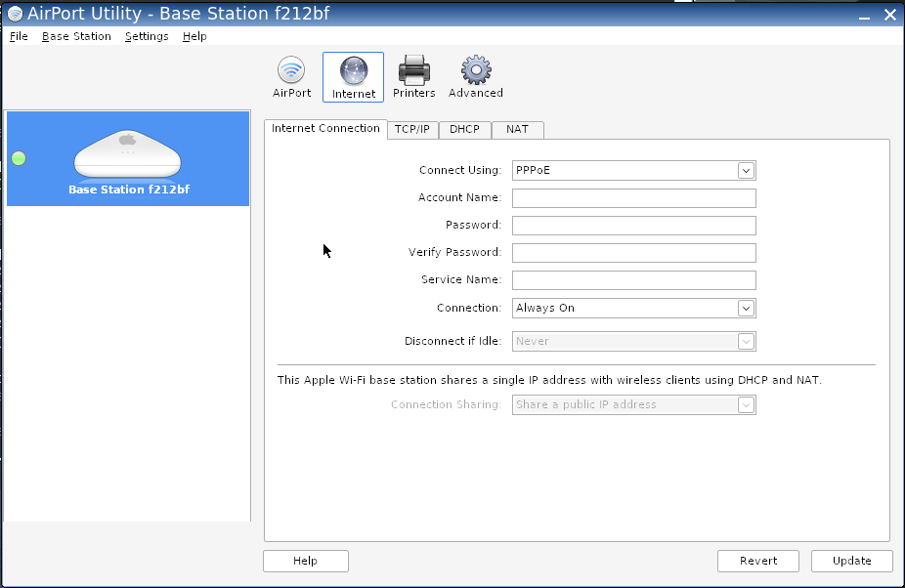Click the Update button
This screenshot has height=588, width=905.
coord(851,561)
